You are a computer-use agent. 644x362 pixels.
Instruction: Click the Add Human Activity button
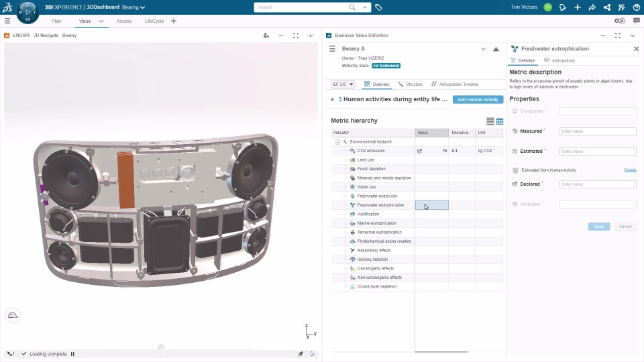478,100
